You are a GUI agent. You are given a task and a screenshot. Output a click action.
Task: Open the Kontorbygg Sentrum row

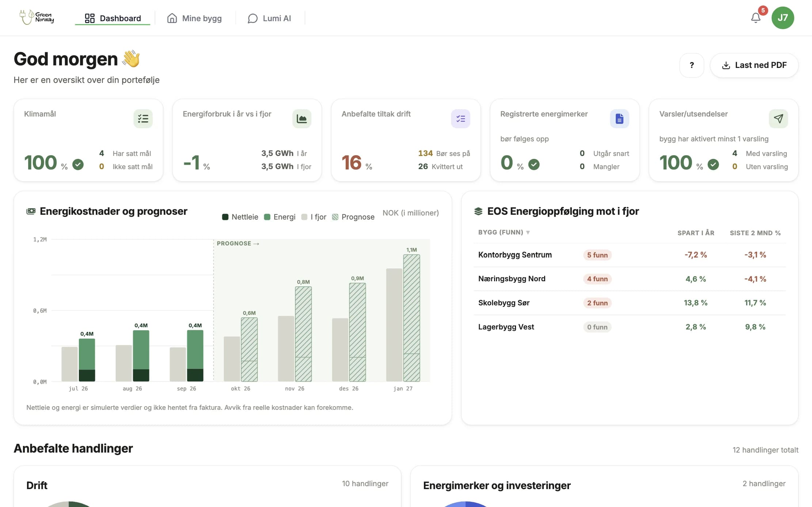click(x=629, y=255)
